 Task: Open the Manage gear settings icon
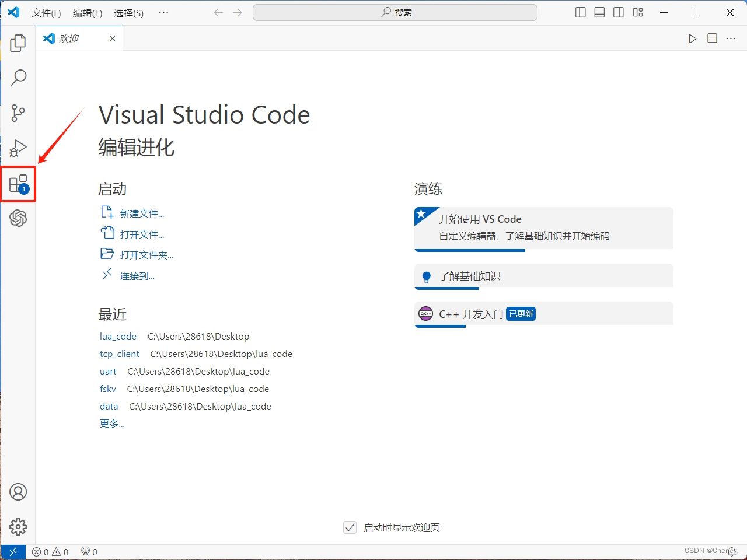pyautogui.click(x=18, y=527)
